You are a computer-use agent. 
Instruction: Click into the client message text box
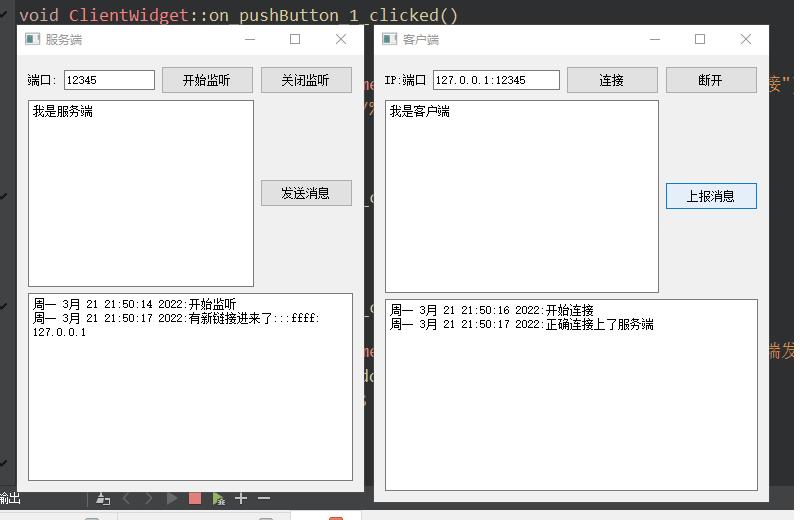point(521,196)
